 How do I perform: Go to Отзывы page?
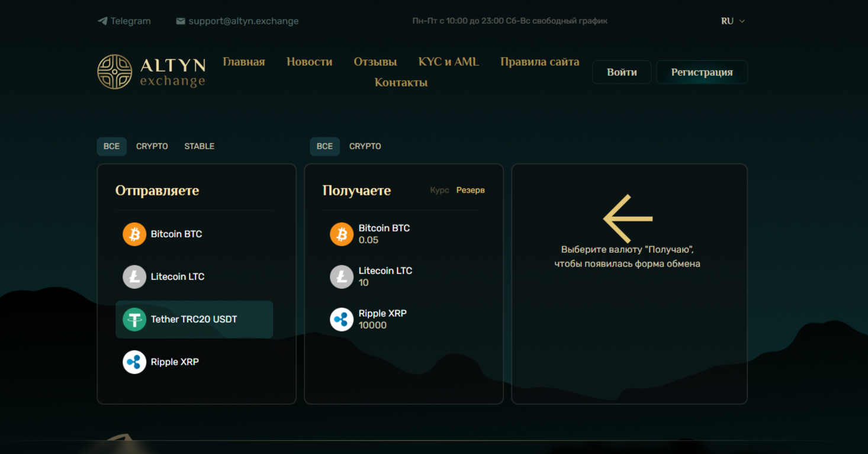click(x=375, y=62)
